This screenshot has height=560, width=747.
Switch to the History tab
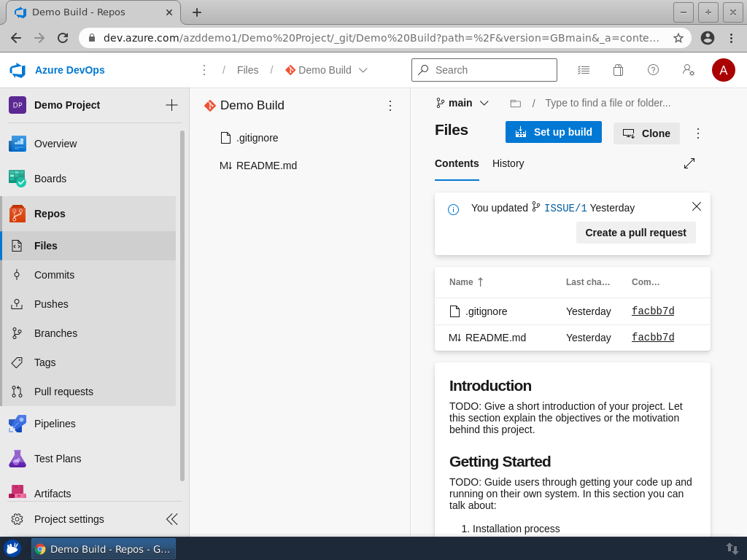click(x=508, y=163)
